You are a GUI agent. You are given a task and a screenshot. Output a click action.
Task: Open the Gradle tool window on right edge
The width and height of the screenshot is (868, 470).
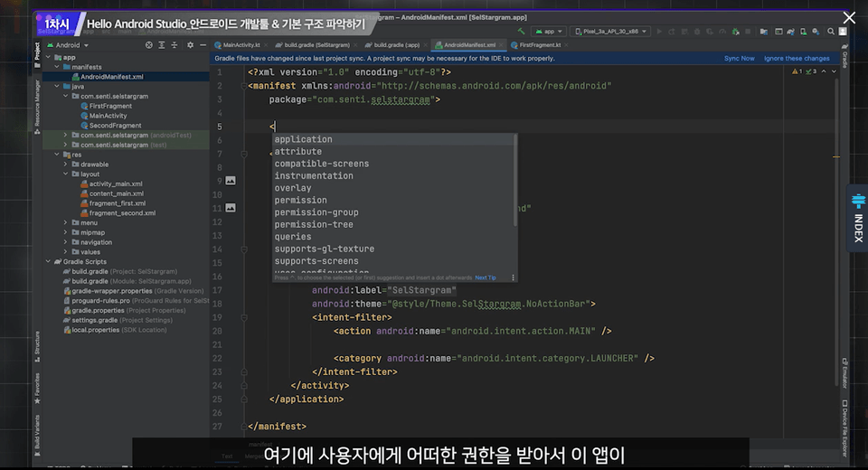[x=844, y=55]
